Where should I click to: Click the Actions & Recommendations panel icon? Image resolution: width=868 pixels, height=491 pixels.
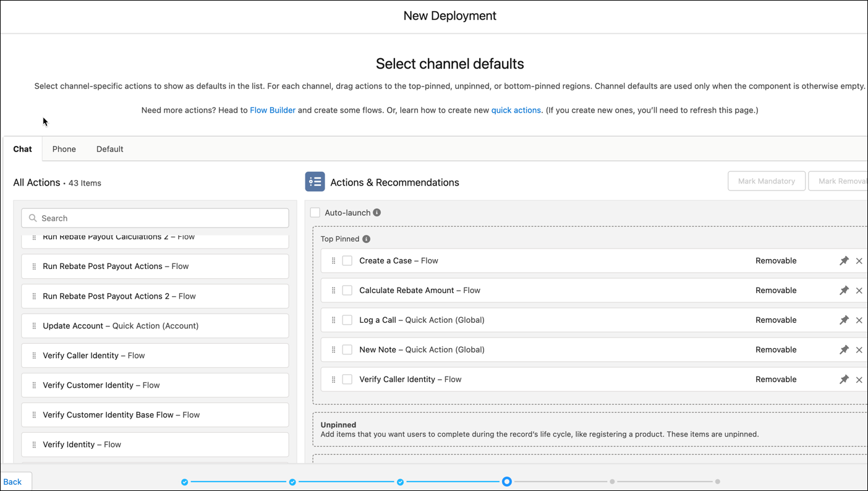point(315,181)
